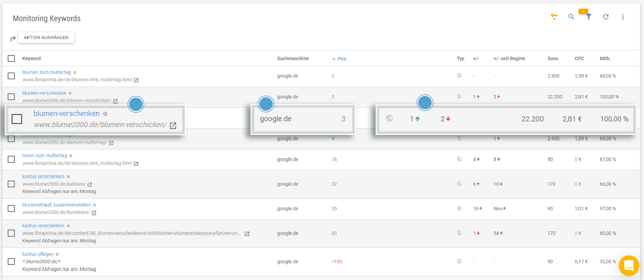Check the rosen zum muttertag row
Image resolution: width=644 pixels, height=280 pixels.
11,159
